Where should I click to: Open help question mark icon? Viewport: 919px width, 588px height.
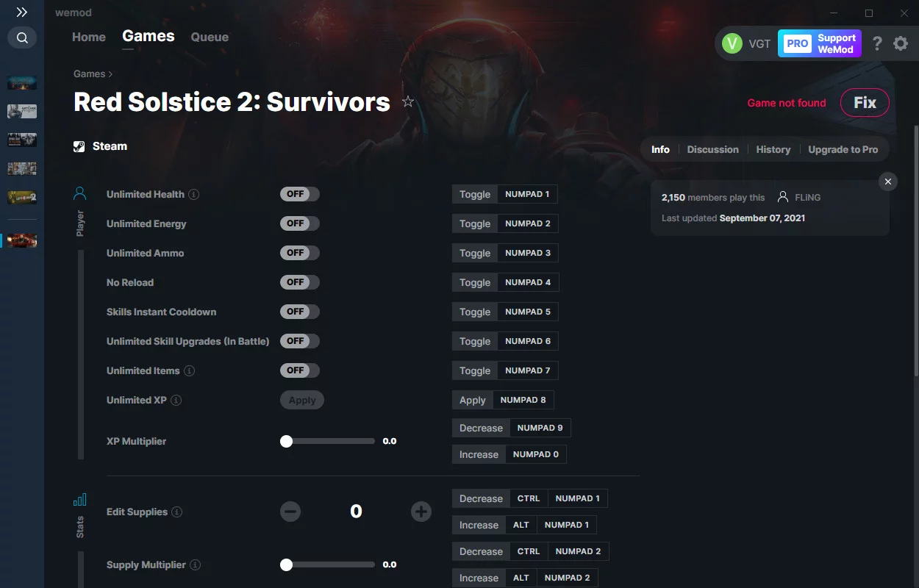pos(877,43)
